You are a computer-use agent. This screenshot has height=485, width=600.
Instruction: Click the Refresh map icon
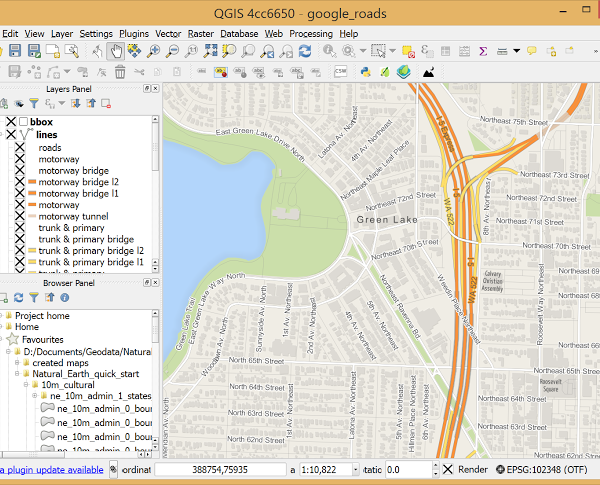[305, 51]
